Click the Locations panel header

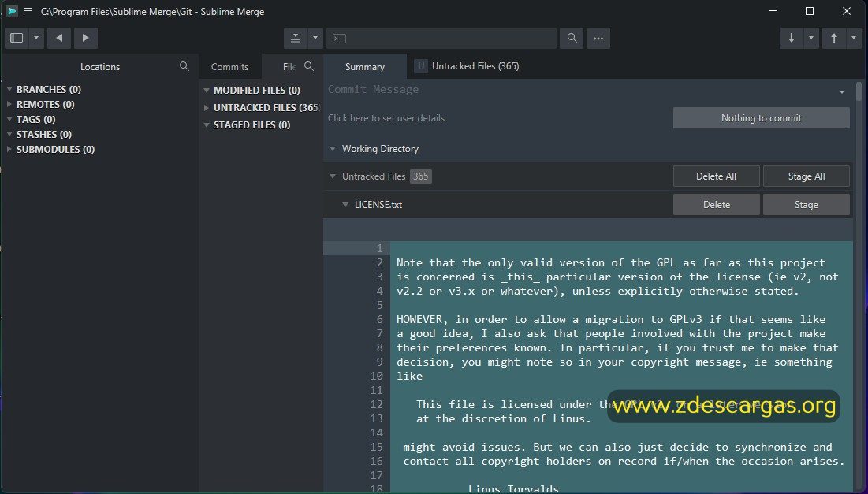(100, 66)
